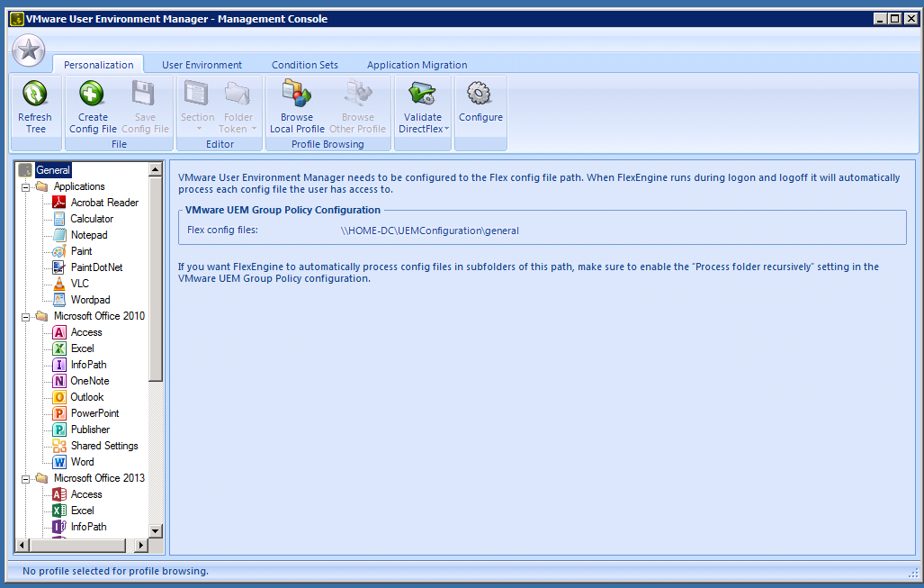
Task: Open Browse Local Profile
Action: 296,94
